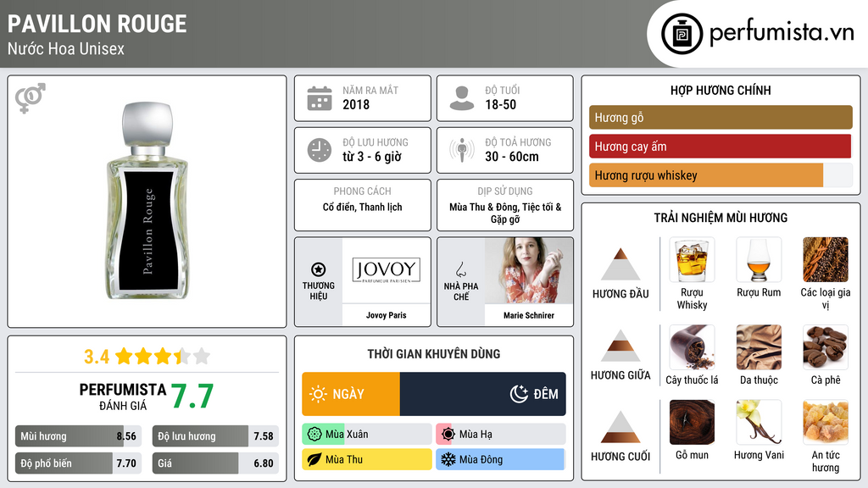This screenshot has height=488, width=868.
Task: Click the age range value 18-50
Action: click(x=500, y=104)
